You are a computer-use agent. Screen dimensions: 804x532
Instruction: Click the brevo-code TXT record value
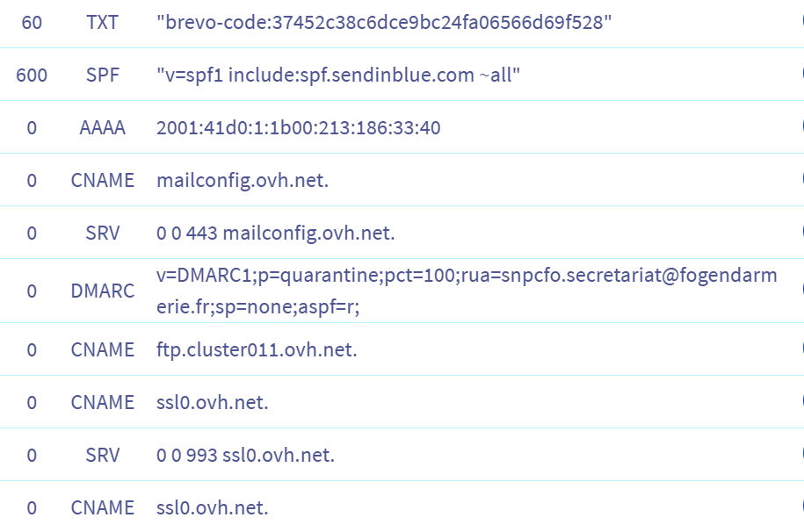(x=384, y=23)
